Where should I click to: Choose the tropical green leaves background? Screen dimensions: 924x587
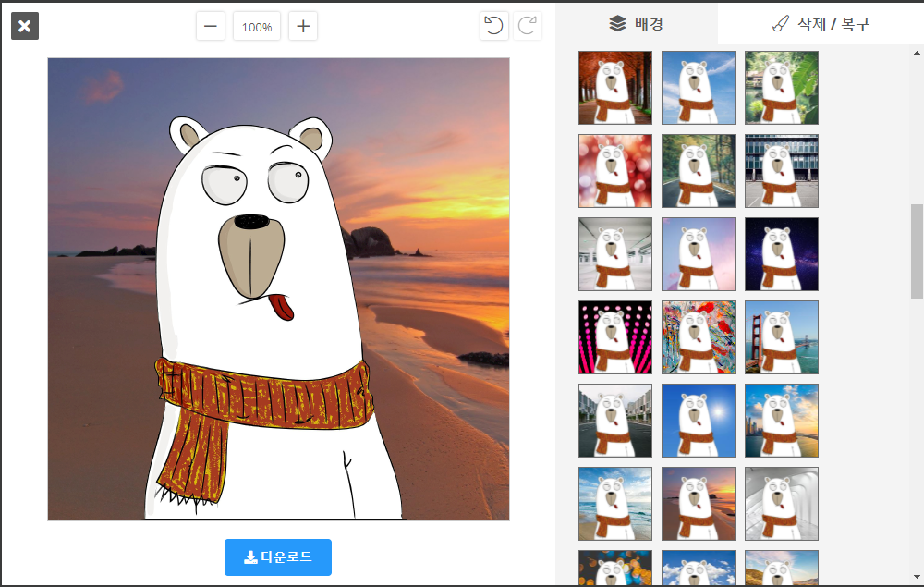point(782,88)
